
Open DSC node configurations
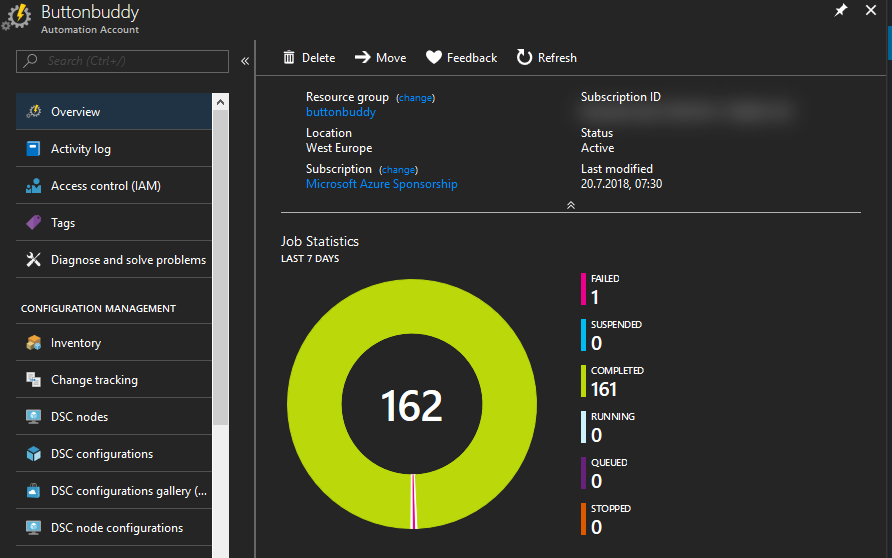[114, 527]
